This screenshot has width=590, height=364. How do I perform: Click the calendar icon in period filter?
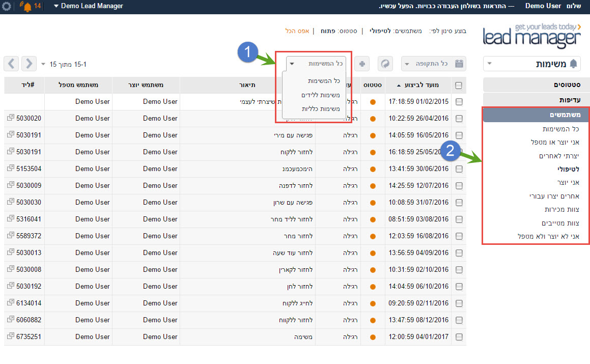tap(459, 64)
